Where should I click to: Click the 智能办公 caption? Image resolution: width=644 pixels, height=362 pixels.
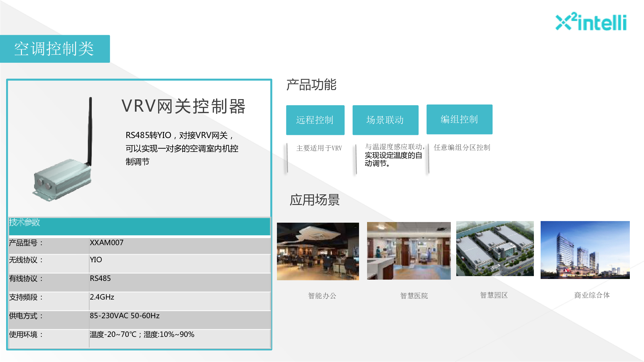tap(322, 296)
